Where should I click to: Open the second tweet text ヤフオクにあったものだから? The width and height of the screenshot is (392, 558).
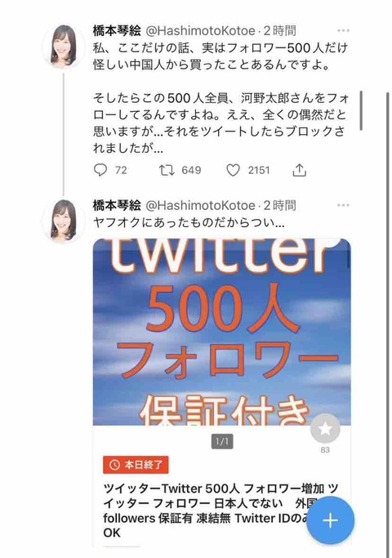pyautogui.click(x=189, y=223)
